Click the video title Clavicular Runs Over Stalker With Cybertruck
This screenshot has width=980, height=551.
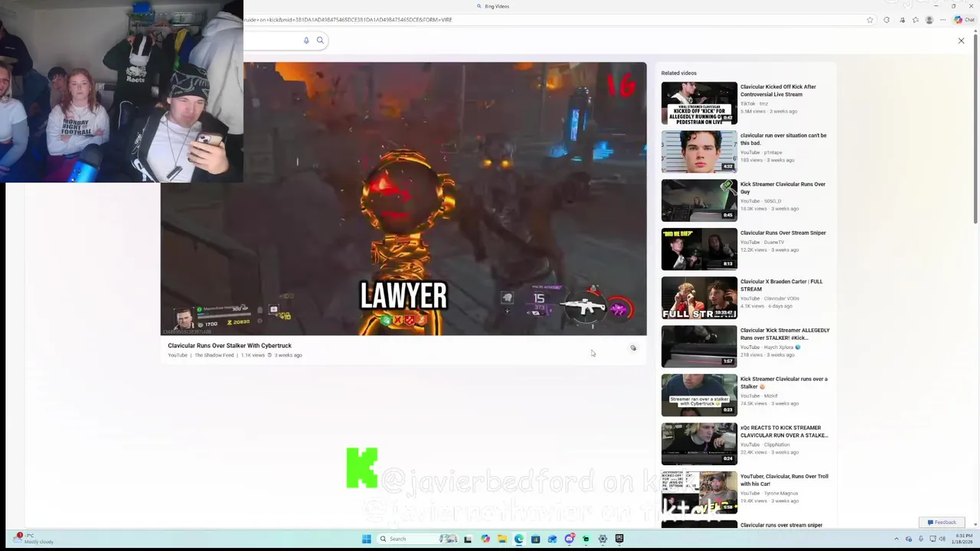click(x=230, y=346)
